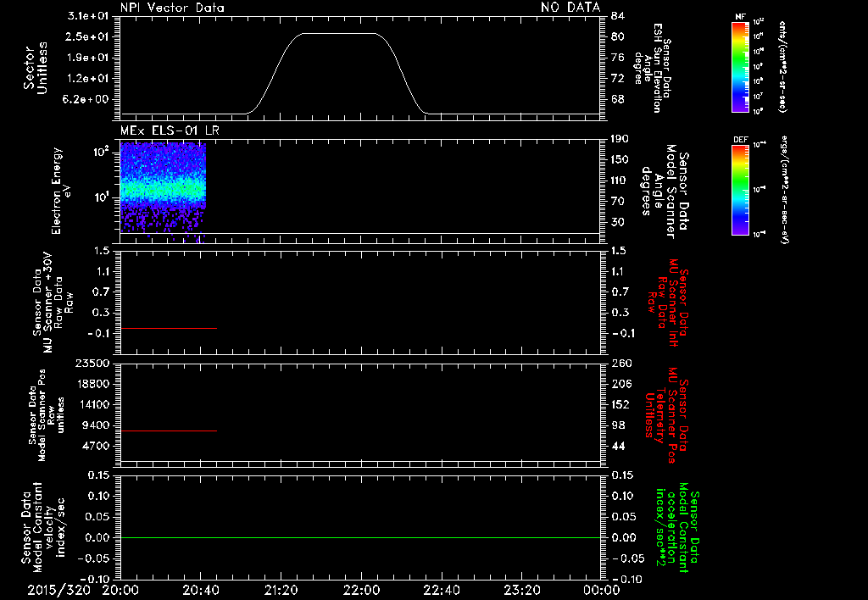Select the "MEx ELS-01 LR" panel title
The width and height of the screenshot is (868, 600).
click(170, 131)
